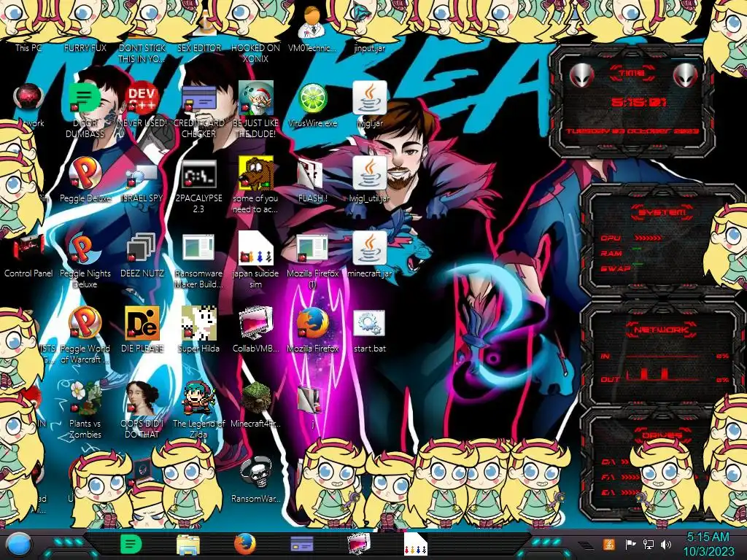Launch Peggle World of Warcraft shortcut
Screen dimensions: 747x560
point(85,335)
